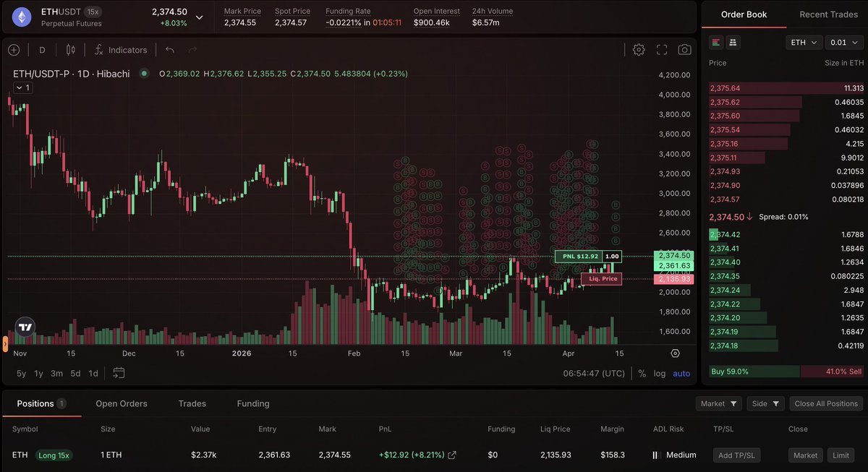Click the 41.0% Sell ratio bar
The image size is (868, 472).
point(832,372)
